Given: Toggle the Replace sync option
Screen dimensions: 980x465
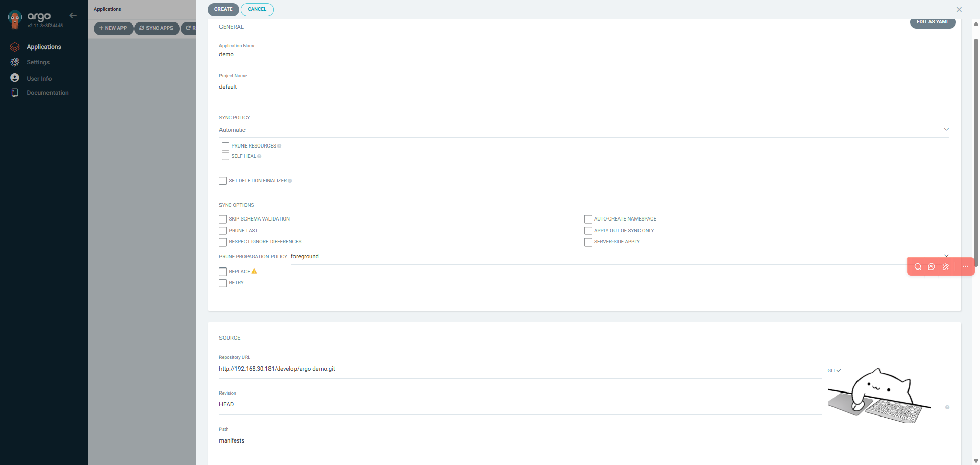Looking at the screenshot, I should pos(223,272).
